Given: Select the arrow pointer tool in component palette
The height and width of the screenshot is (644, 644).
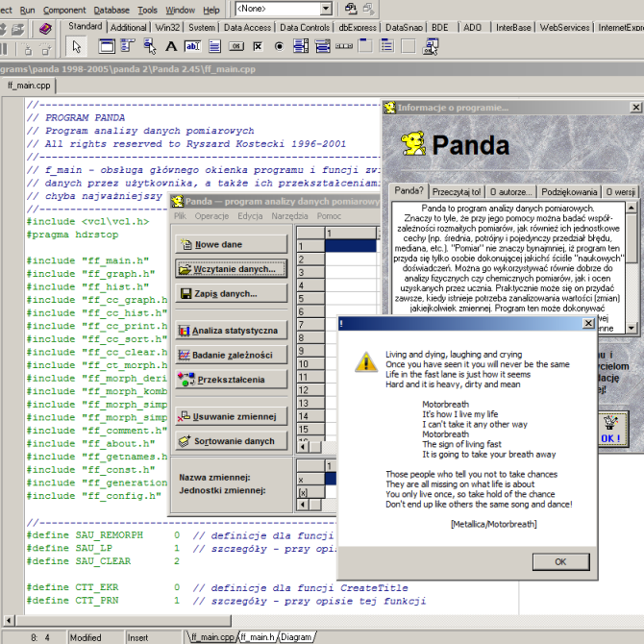Looking at the screenshot, I should click(x=78, y=45).
